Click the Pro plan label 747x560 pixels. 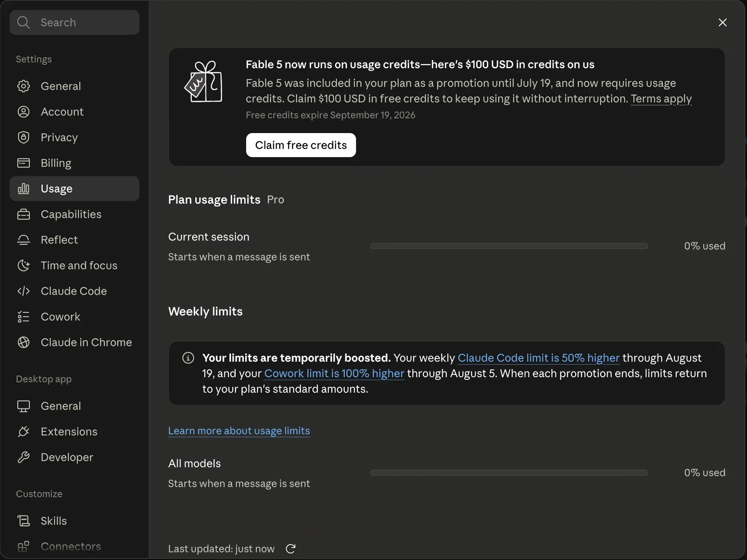(276, 200)
